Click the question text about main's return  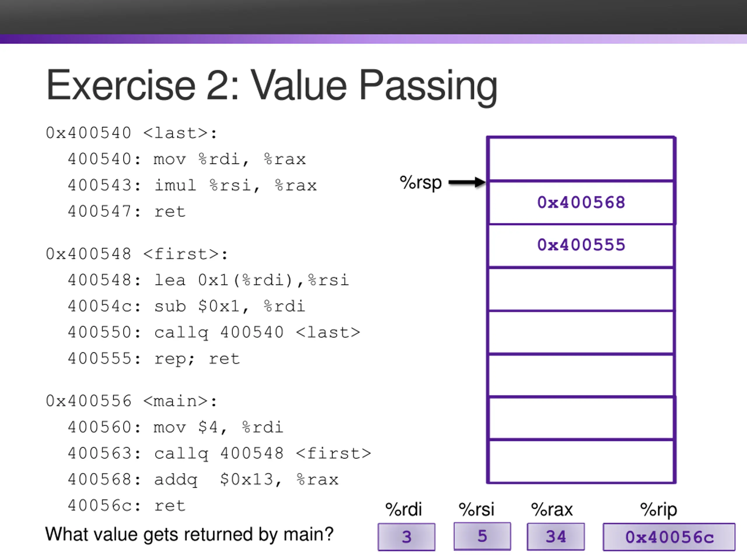(x=189, y=534)
